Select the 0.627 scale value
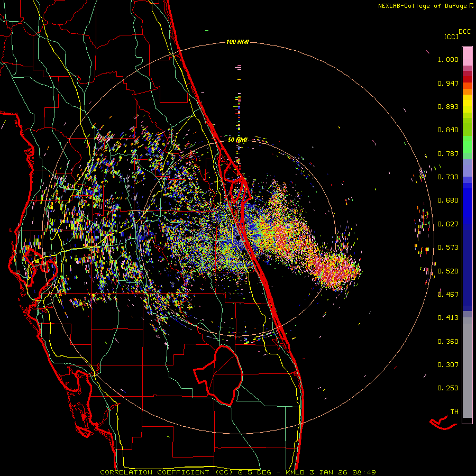 click(448, 224)
